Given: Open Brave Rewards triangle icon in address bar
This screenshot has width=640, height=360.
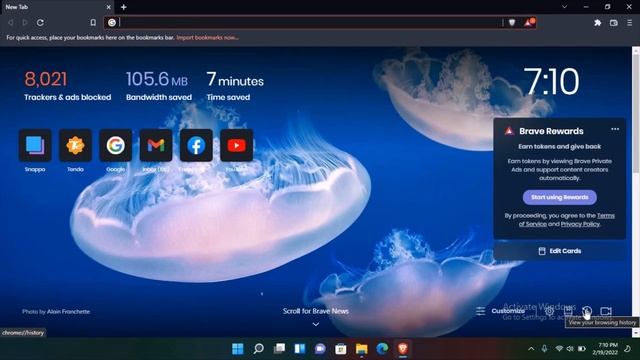Looking at the screenshot, I should coord(529,22).
